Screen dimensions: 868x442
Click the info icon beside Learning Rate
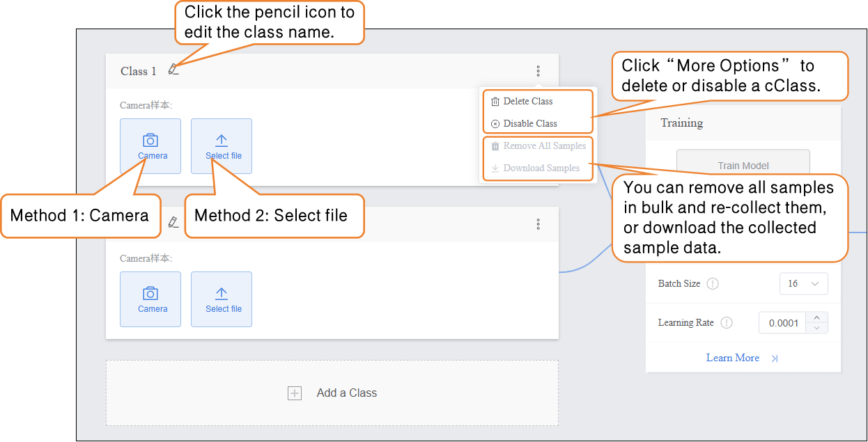coord(727,323)
